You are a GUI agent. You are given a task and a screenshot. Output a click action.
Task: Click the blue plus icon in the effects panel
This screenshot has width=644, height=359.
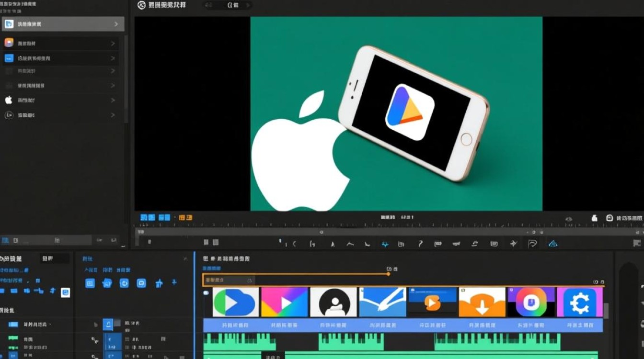(x=174, y=283)
